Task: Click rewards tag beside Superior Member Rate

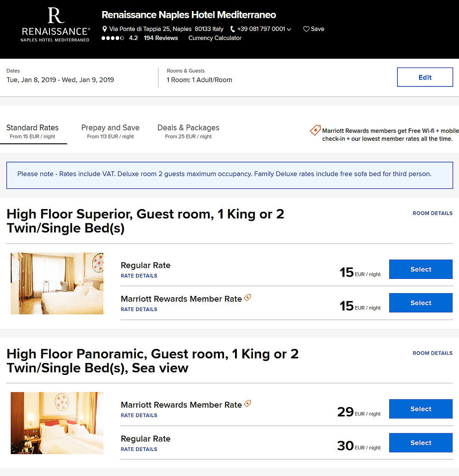Action: pos(247,298)
